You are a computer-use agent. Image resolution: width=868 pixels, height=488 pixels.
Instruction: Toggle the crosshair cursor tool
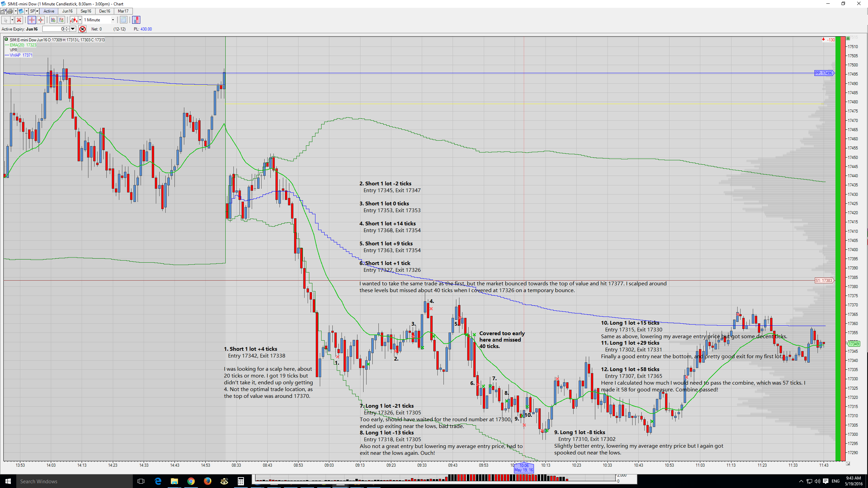[x=32, y=20]
